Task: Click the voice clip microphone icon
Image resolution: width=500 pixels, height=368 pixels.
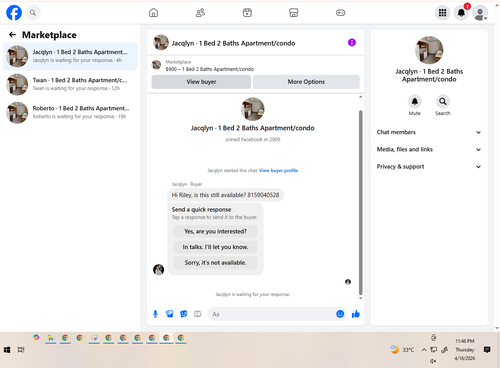Action: point(155,314)
